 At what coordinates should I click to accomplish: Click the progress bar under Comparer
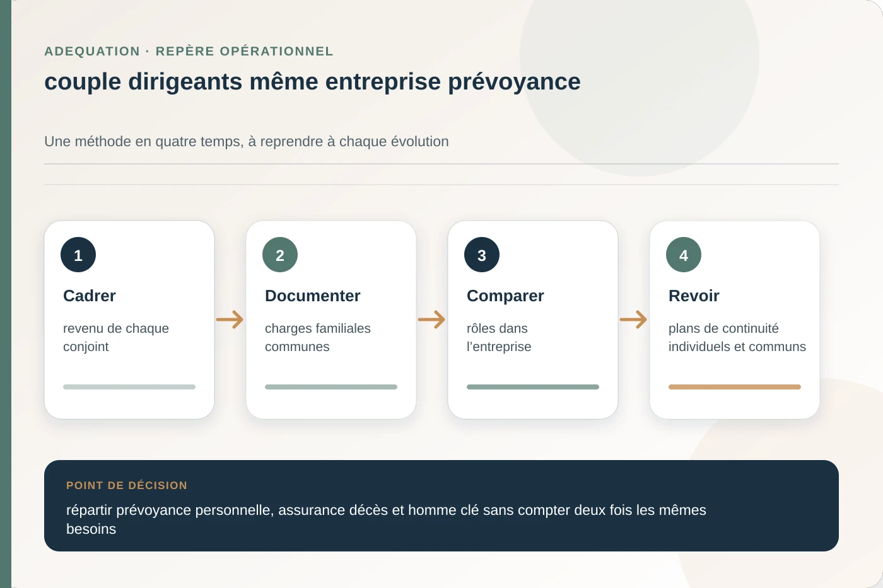[533, 387]
